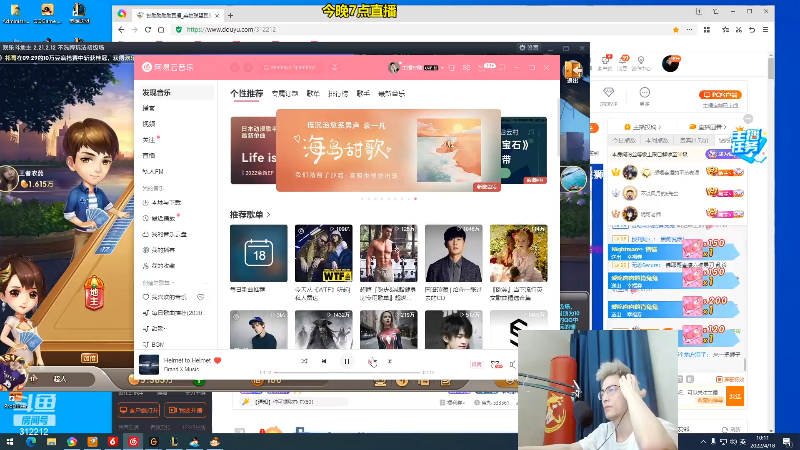Seek on the song progress bar
This screenshot has width=800, height=450.
(x=347, y=372)
